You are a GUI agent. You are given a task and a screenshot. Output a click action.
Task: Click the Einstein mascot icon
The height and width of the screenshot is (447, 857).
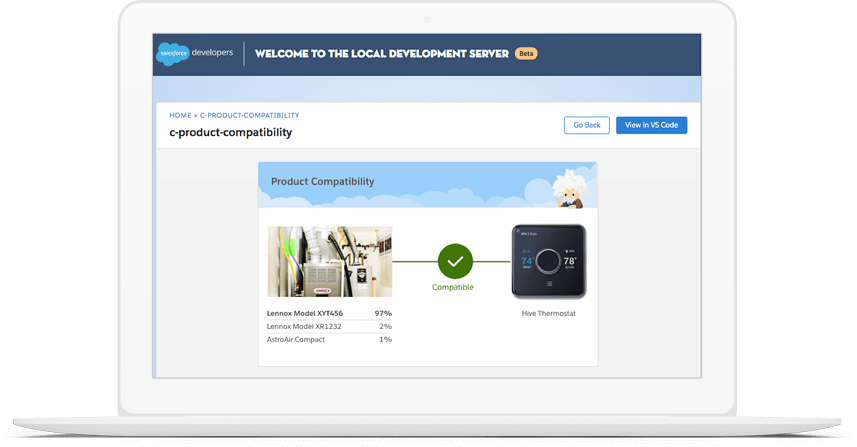tap(570, 190)
